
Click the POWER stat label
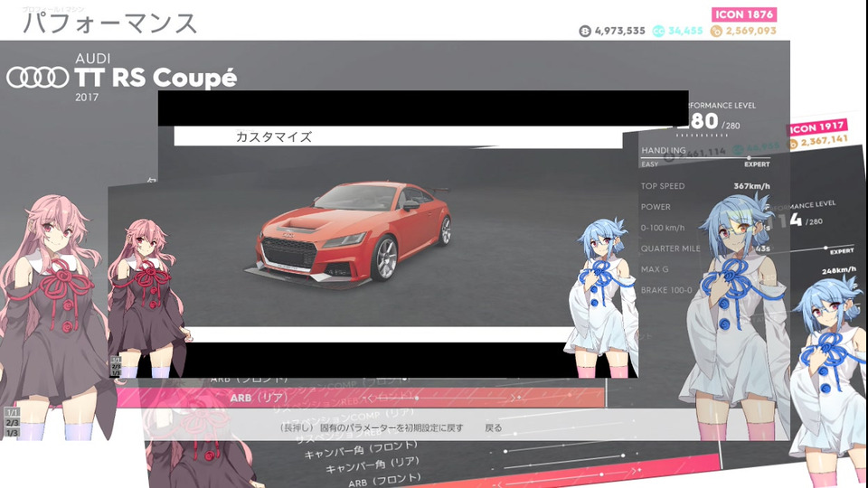tap(656, 206)
